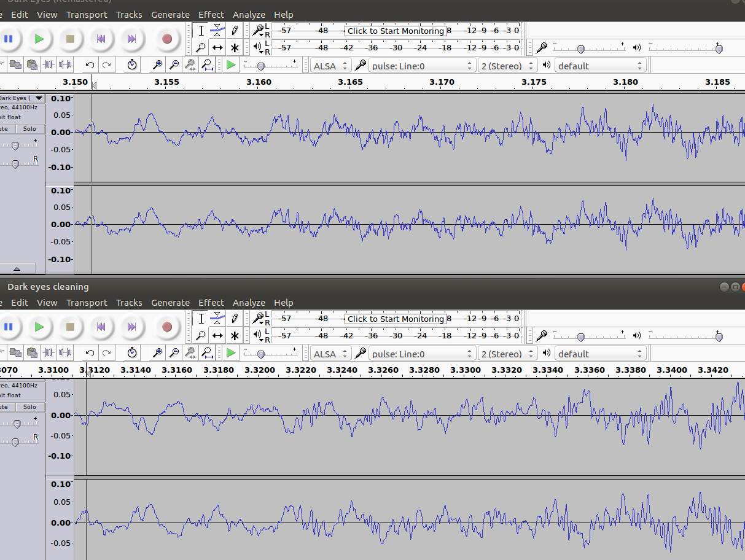This screenshot has height=560, width=745.
Task: Click Click to Start Monitoring
Action: click(397, 31)
